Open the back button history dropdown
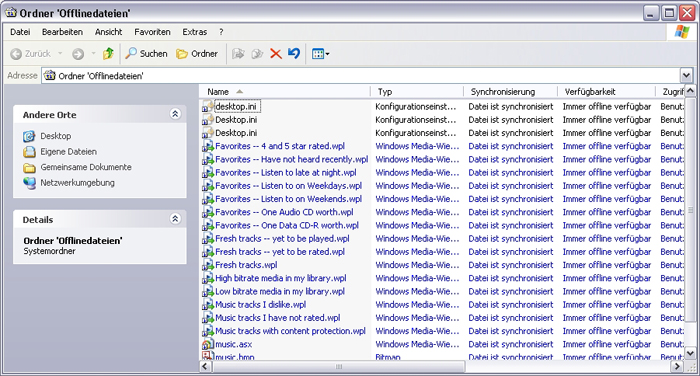 click(60, 54)
